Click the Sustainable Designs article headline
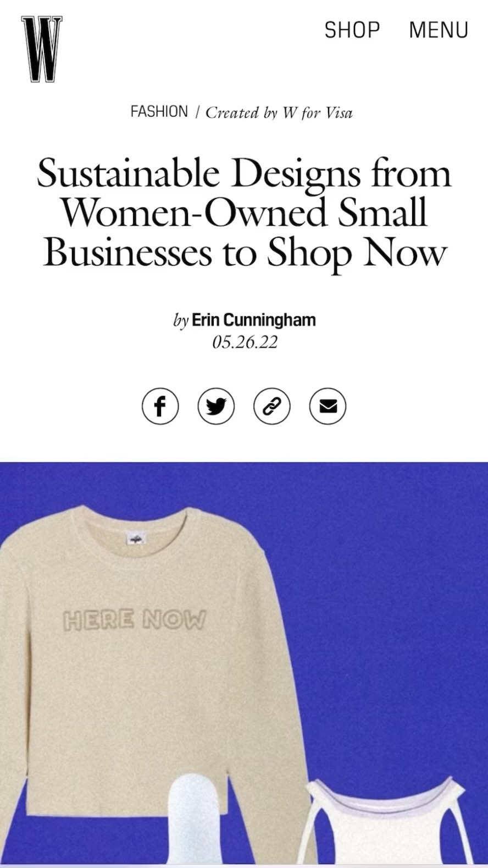 coord(244,212)
